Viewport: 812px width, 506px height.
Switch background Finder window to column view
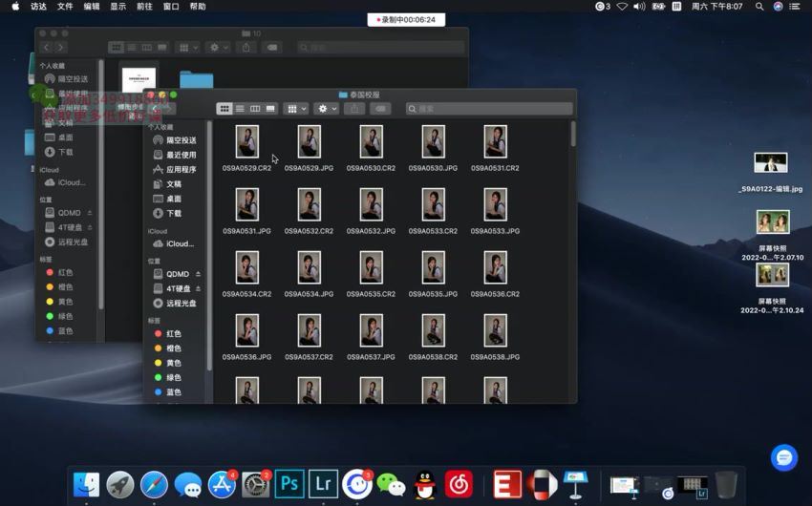(146, 48)
